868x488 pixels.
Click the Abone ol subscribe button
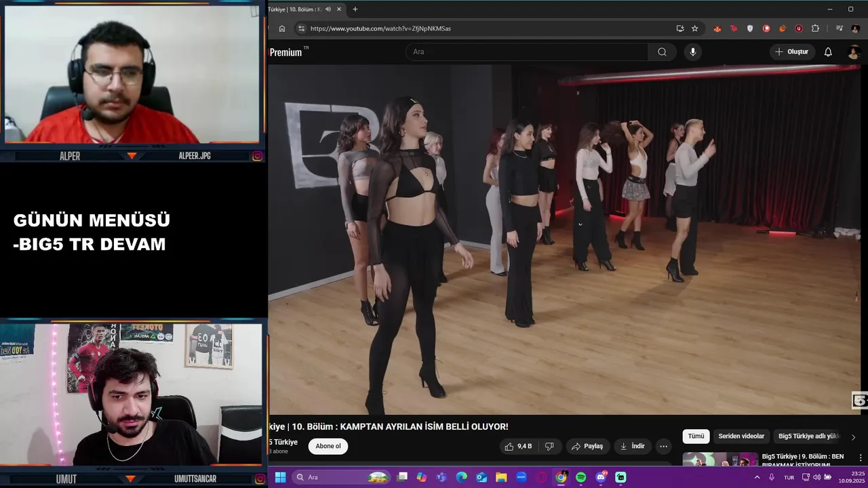[x=328, y=446]
